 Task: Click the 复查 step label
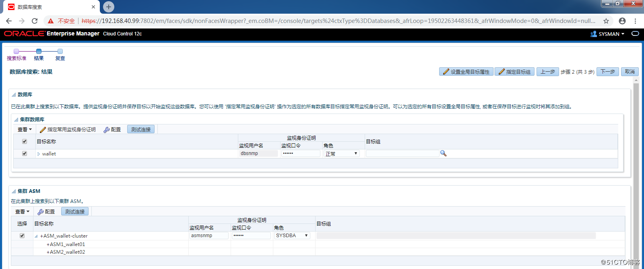(60, 58)
